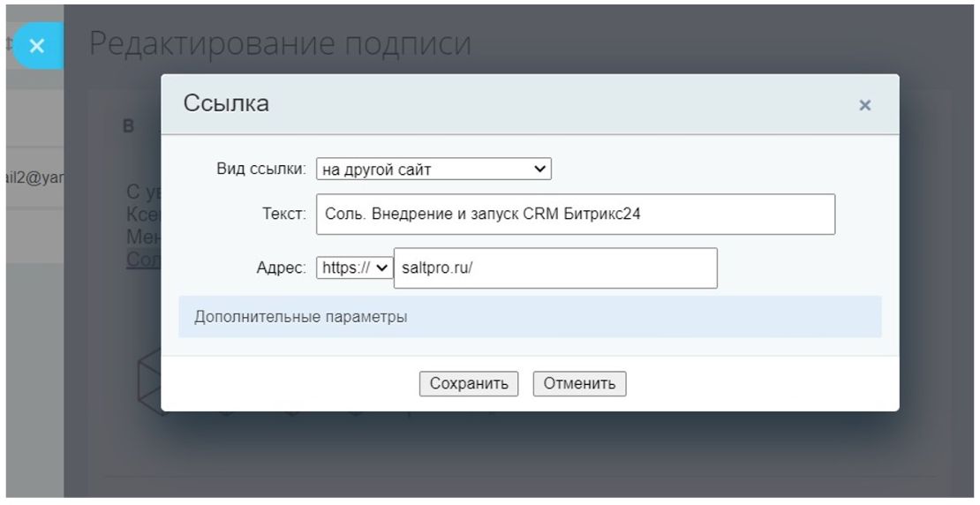The width and height of the screenshot is (980, 505).
Task: Click the Мен line in the signature text
Action: point(144,237)
